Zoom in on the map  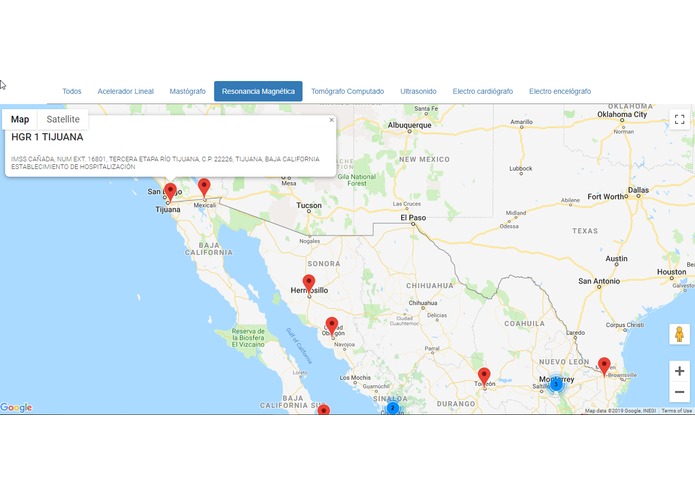tap(679, 371)
